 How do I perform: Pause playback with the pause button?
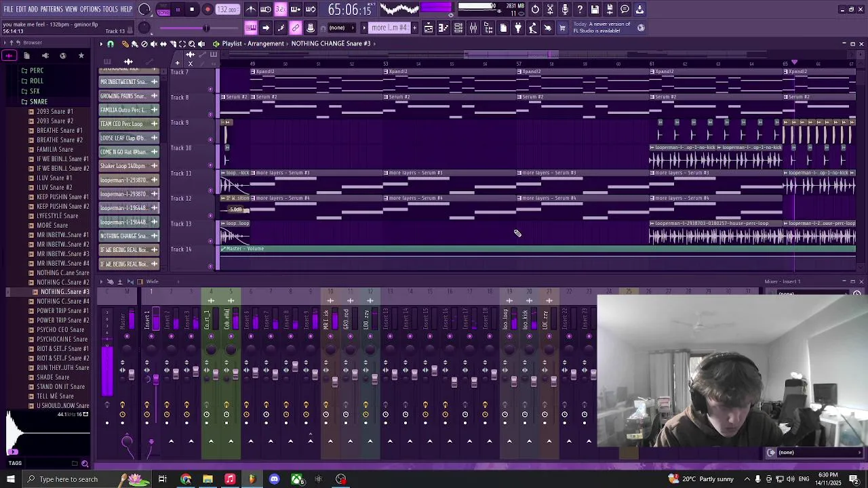pos(178,9)
